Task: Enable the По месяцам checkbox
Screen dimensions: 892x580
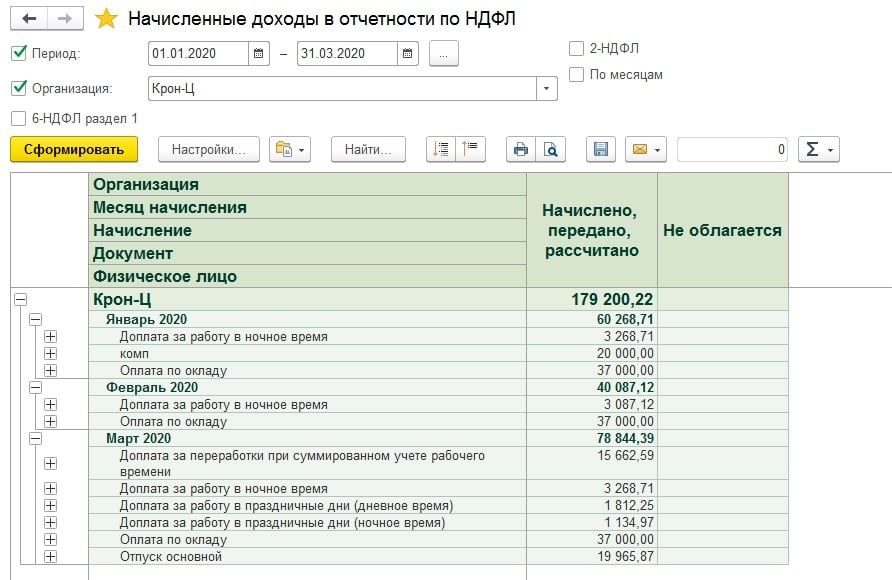Action: click(576, 74)
